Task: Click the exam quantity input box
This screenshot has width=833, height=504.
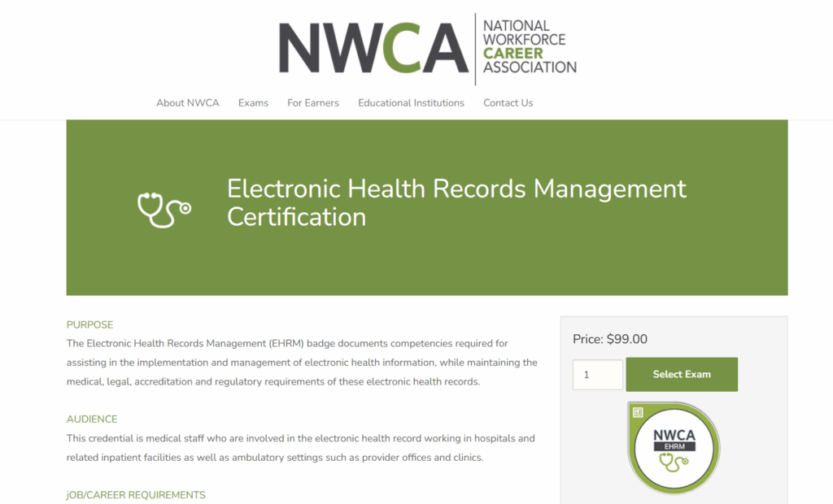Action: tap(597, 374)
